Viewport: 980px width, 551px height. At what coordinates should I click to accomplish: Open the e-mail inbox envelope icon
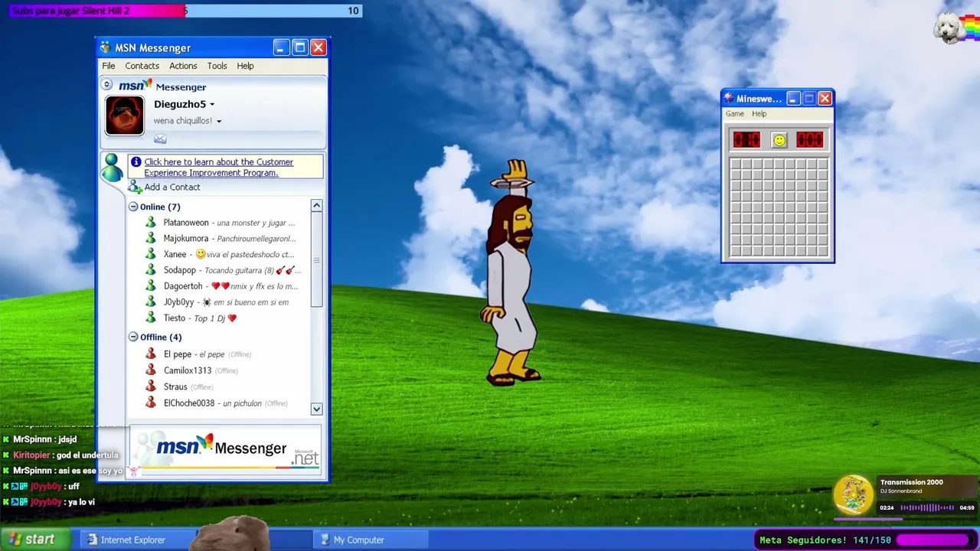coord(160,139)
